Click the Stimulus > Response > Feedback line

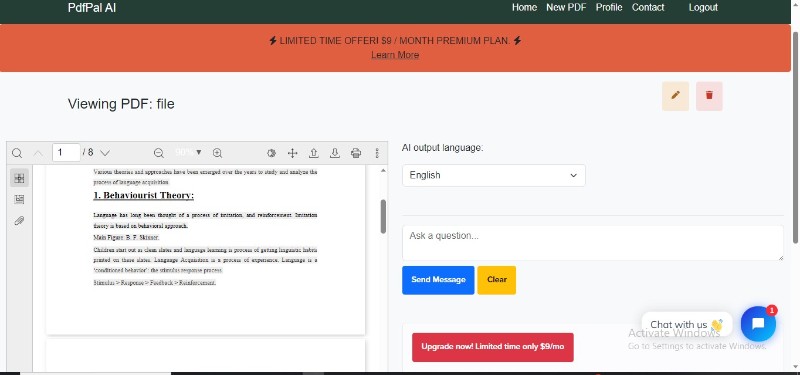tap(155, 283)
